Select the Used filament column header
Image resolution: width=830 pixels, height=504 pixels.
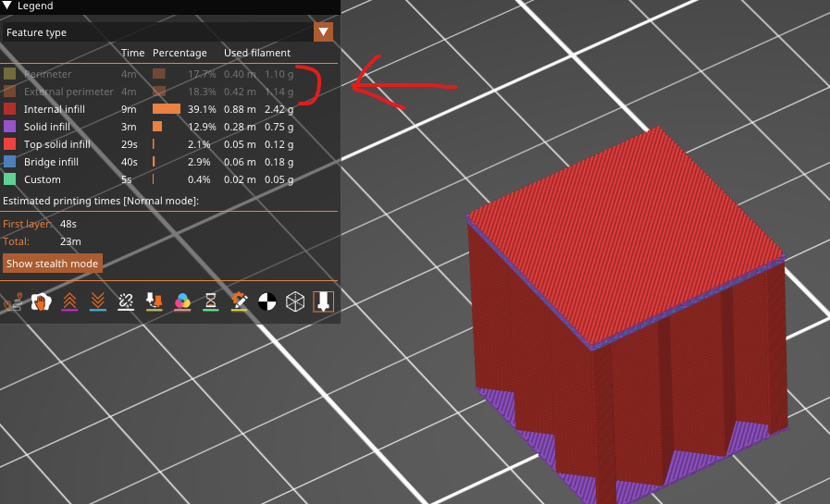point(256,53)
